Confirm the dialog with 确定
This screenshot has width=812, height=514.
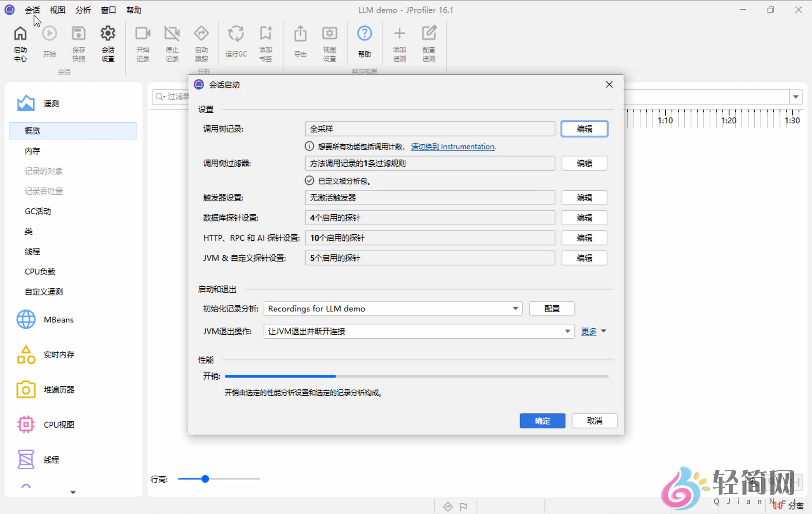click(x=542, y=421)
